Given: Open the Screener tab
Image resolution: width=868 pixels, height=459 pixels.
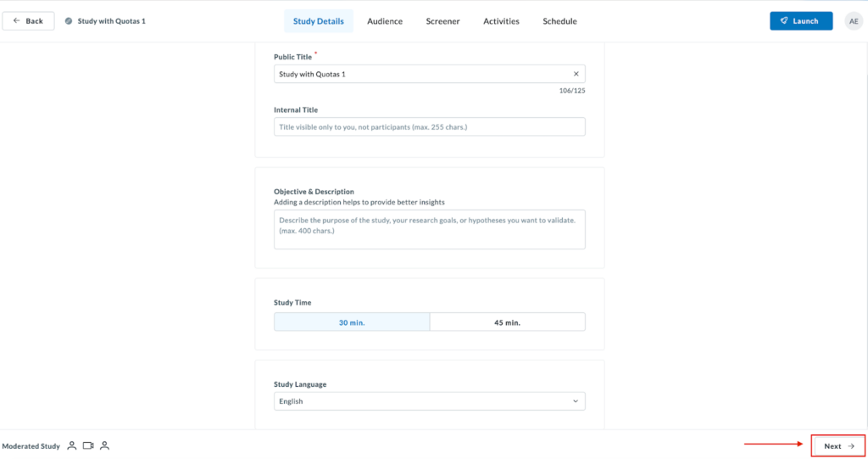Looking at the screenshot, I should [x=442, y=21].
